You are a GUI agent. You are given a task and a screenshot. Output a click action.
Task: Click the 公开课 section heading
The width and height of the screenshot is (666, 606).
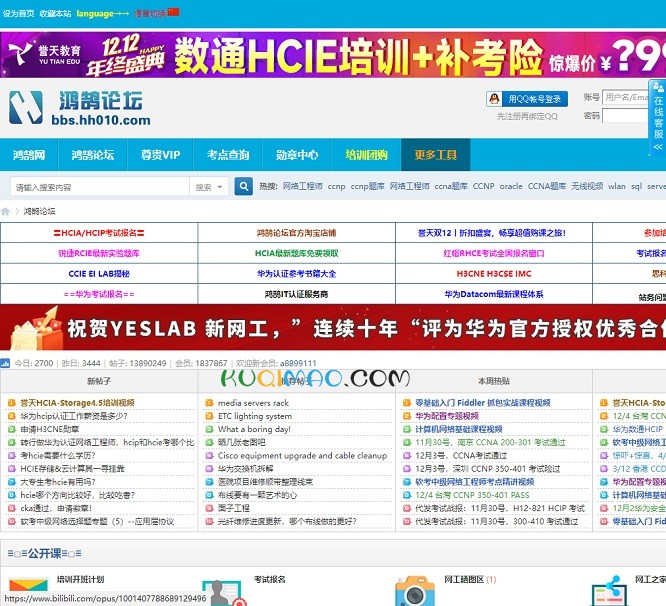coord(44,553)
